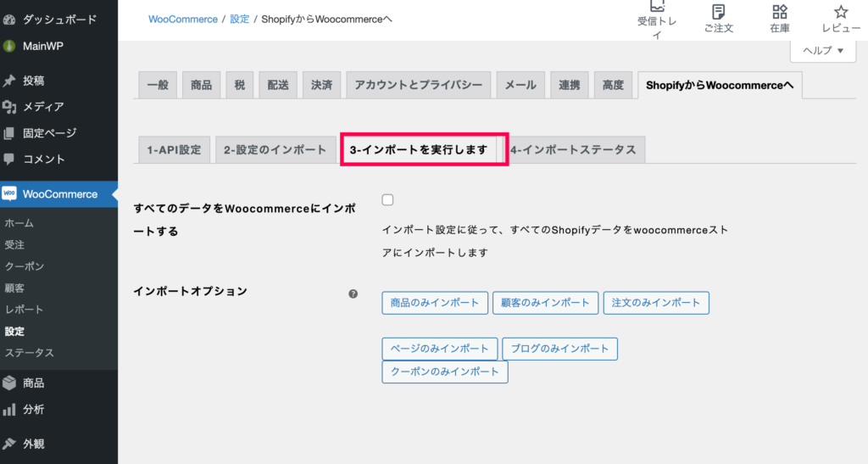868x464 pixels.
Task: Click the MainWP green logo icon
Action: click(x=8, y=46)
